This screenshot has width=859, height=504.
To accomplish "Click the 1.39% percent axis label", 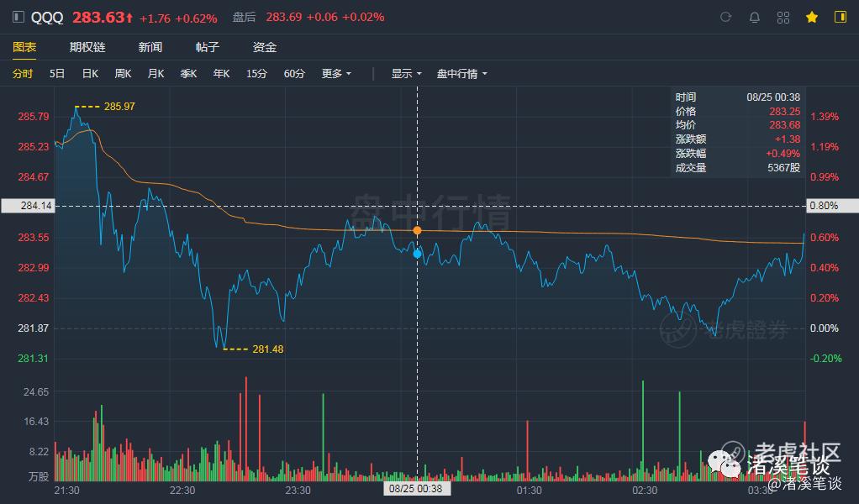I will pyautogui.click(x=825, y=116).
